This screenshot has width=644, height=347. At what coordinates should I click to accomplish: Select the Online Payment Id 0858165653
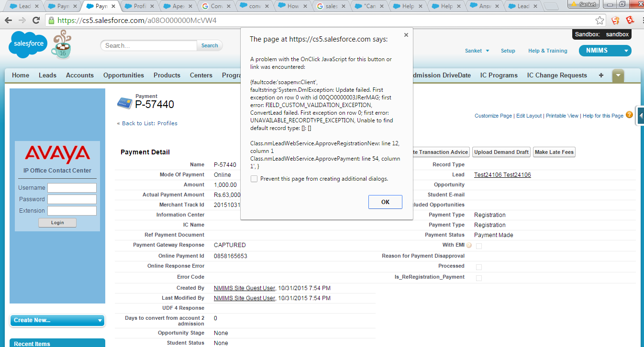[231, 256]
